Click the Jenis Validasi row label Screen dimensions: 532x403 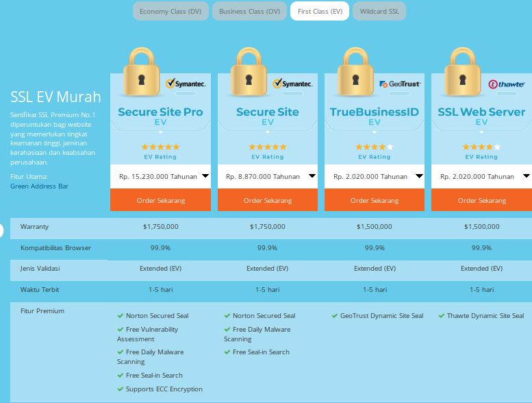tap(40, 268)
